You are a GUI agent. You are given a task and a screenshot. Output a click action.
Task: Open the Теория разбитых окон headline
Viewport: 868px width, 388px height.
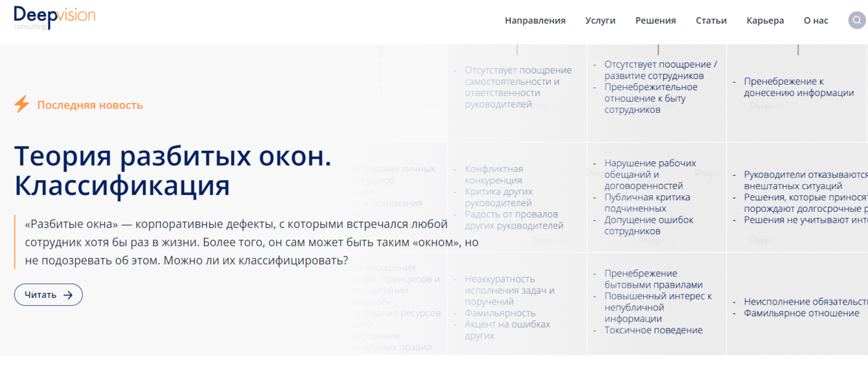[173, 170]
